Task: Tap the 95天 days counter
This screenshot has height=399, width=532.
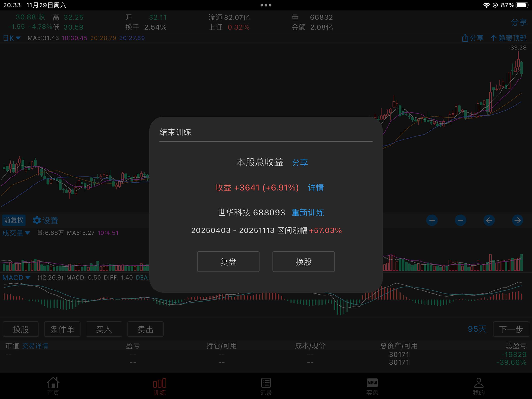Action: pos(477,329)
